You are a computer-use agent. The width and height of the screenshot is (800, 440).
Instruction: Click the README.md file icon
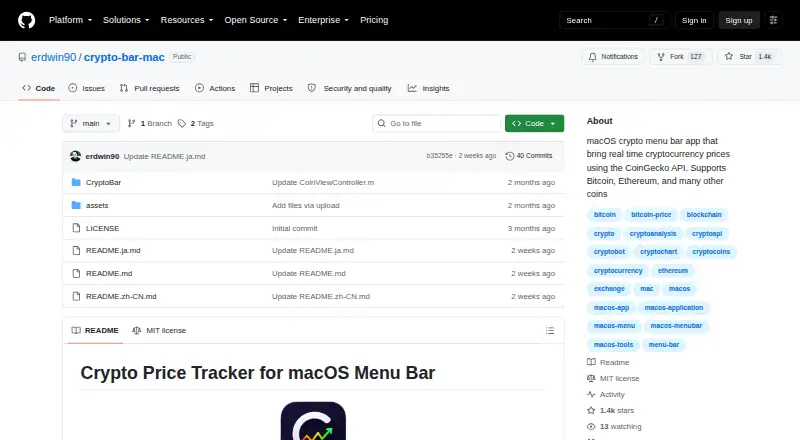click(x=76, y=274)
